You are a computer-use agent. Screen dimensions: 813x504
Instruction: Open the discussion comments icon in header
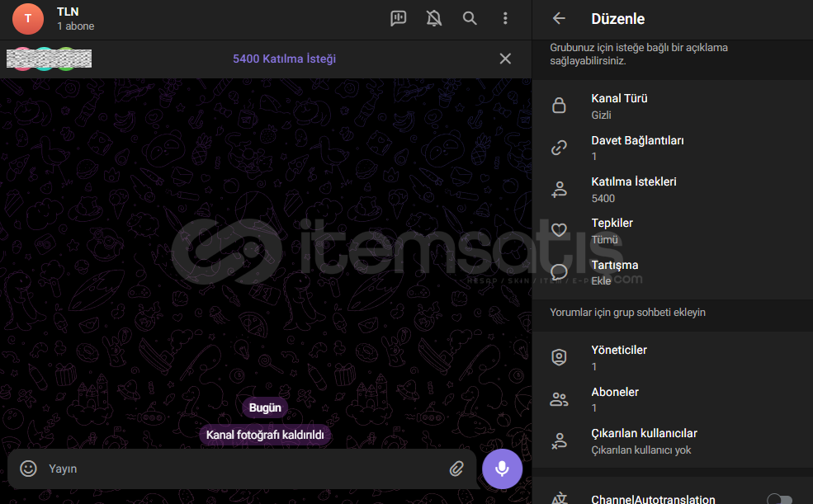(399, 18)
